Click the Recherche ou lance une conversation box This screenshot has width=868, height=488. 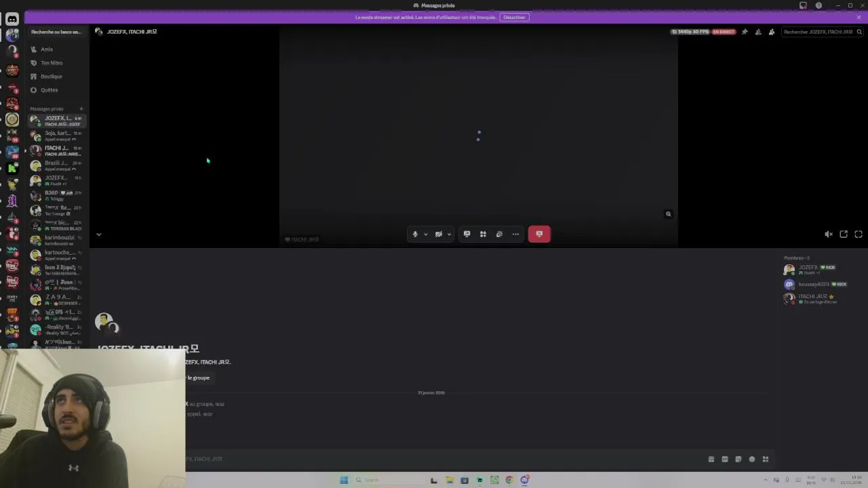point(56,32)
